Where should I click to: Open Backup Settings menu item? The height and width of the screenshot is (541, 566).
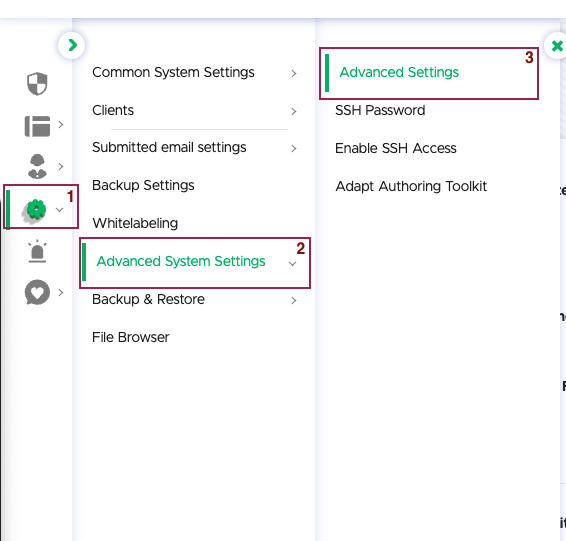143,186
